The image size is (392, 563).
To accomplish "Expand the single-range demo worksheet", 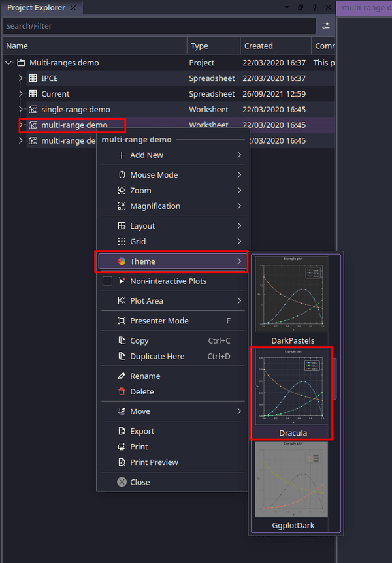I will coord(21,110).
